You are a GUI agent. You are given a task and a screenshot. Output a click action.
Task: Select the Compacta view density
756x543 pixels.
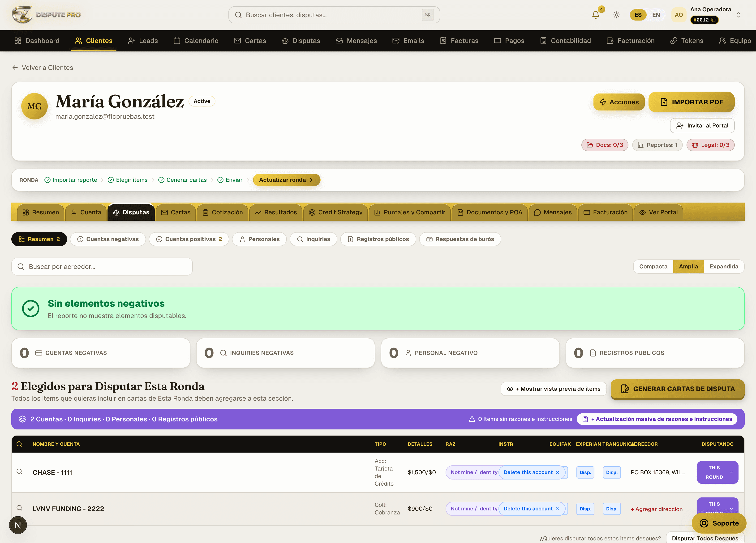coord(653,267)
